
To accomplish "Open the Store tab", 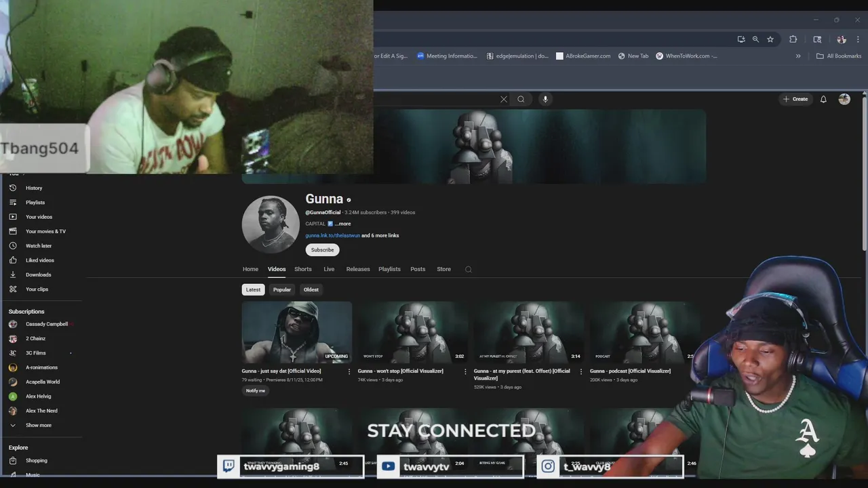I will (x=443, y=269).
